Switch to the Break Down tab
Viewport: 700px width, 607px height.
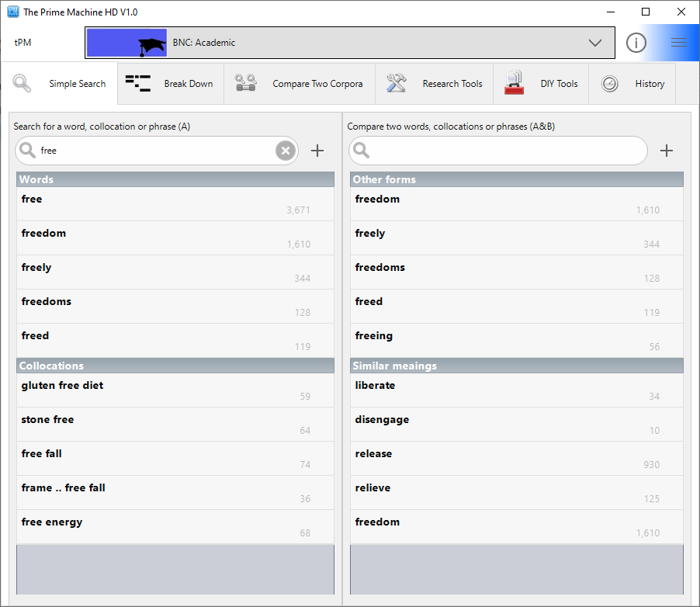tap(171, 84)
